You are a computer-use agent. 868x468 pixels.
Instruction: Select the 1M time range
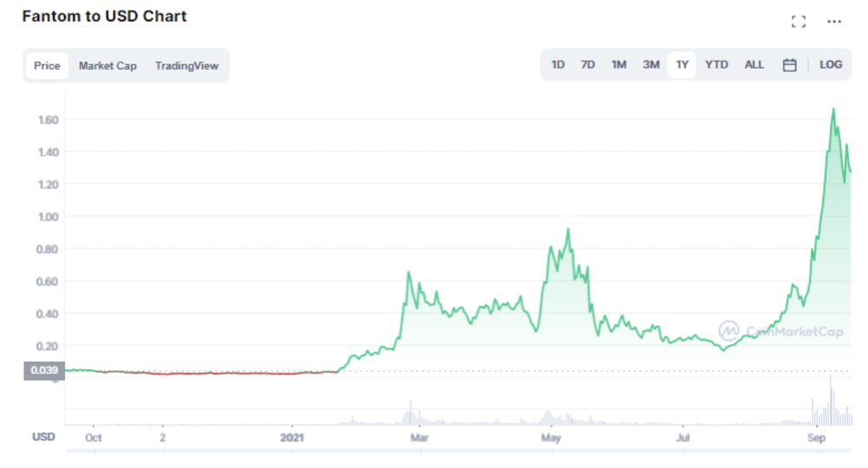pos(618,65)
